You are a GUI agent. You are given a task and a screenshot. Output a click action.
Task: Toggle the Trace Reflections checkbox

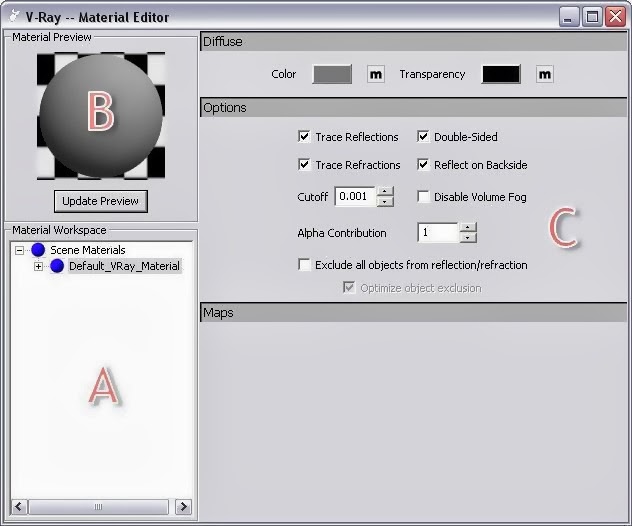[x=304, y=137]
